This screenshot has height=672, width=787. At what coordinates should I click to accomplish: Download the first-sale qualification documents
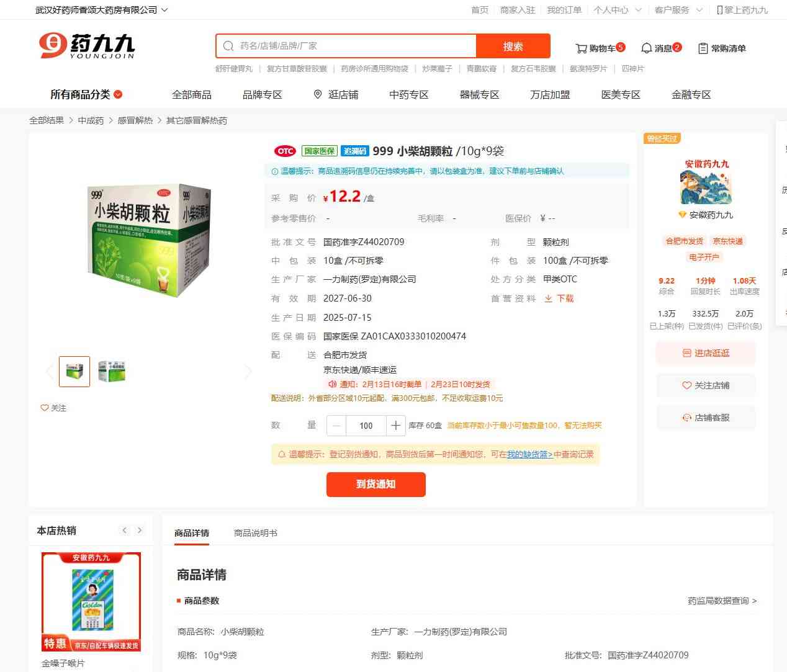point(559,298)
